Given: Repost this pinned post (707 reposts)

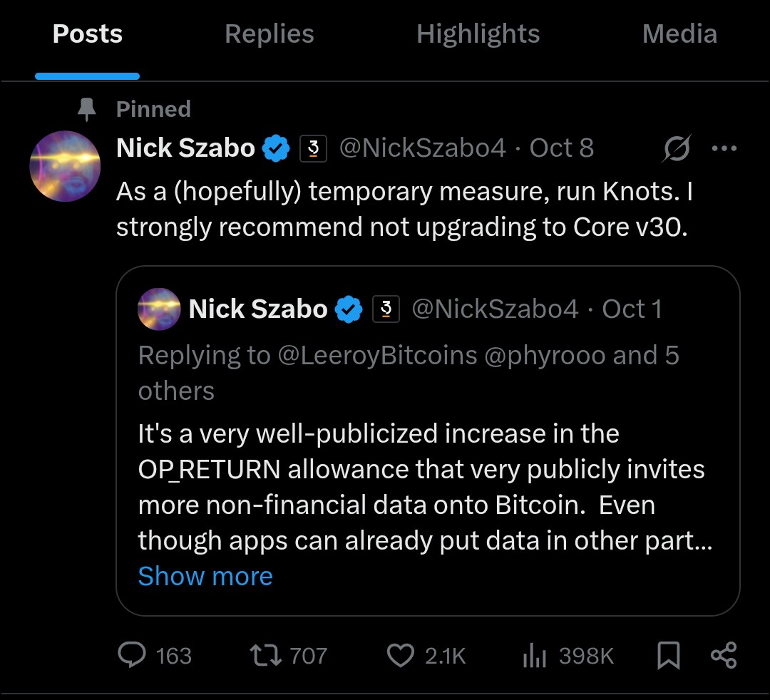Looking at the screenshot, I should pos(265,655).
